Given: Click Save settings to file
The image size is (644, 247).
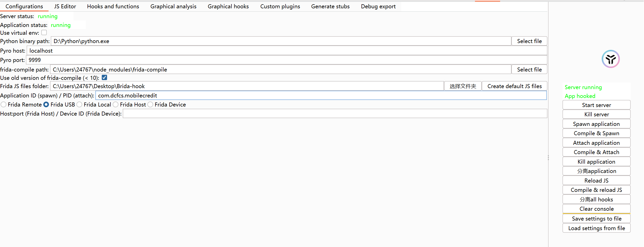Looking at the screenshot, I should coord(596,219).
